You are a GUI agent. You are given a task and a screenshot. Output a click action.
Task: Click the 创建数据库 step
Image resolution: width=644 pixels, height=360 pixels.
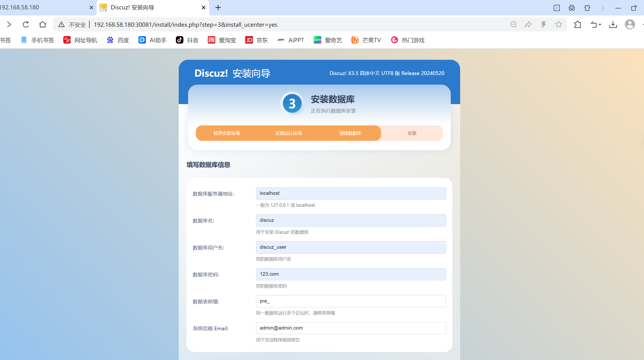[350, 133]
